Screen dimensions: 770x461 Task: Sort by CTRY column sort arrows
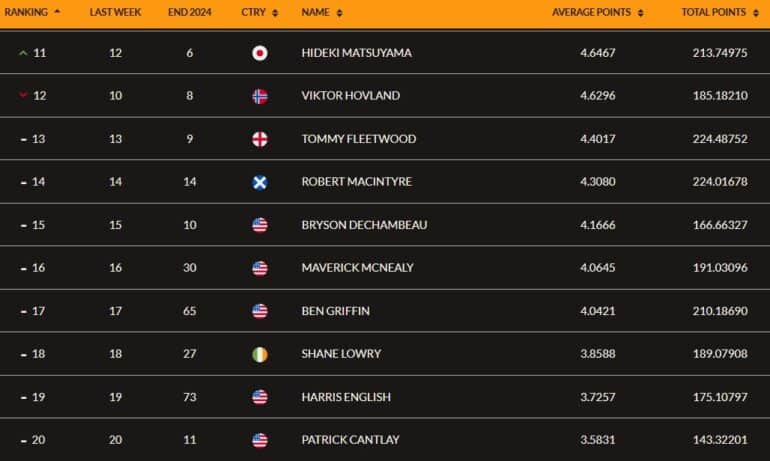[x=275, y=13]
